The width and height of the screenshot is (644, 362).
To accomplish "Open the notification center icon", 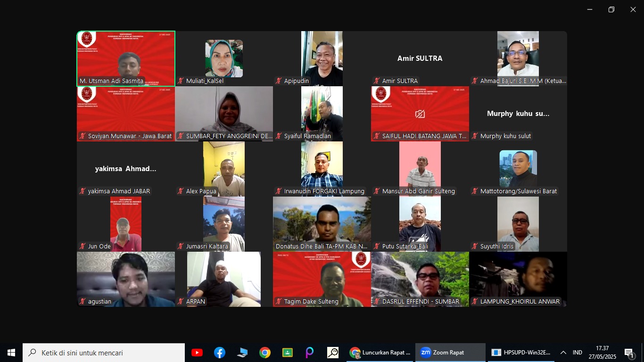I will [x=630, y=353].
